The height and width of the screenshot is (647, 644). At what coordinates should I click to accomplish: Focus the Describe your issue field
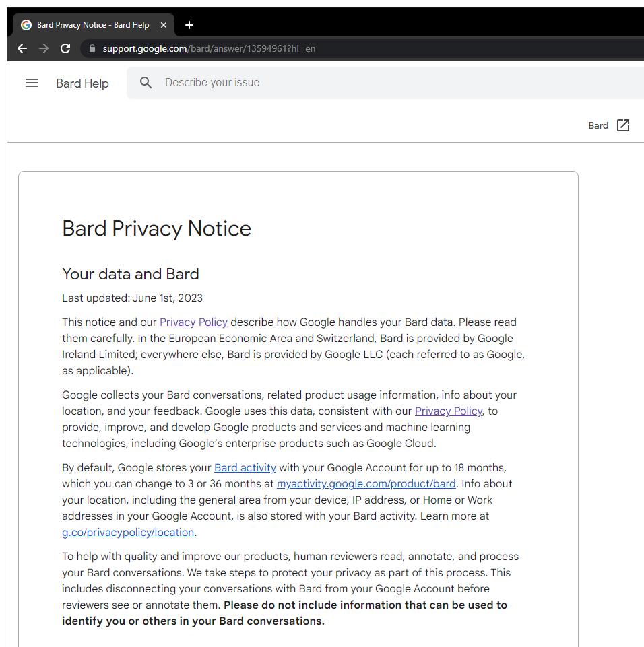tap(385, 83)
